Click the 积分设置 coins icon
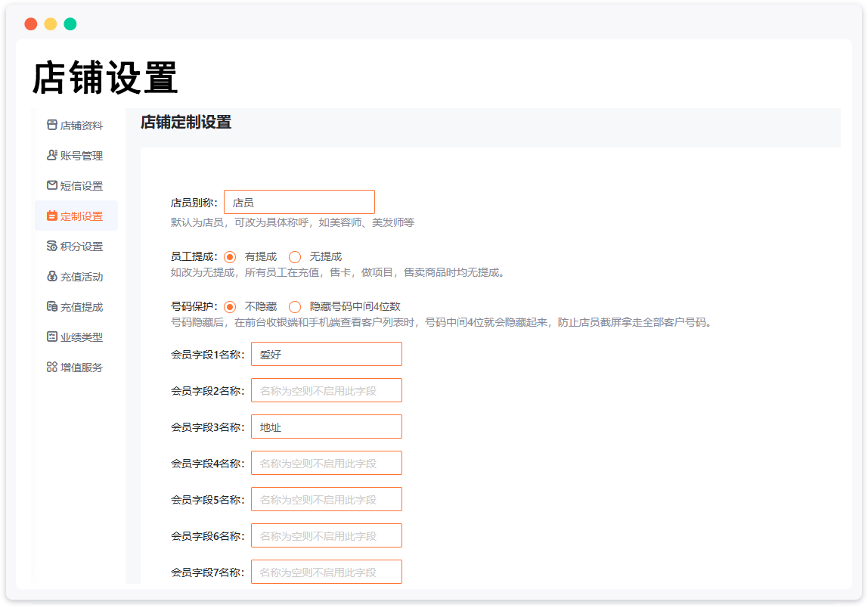The image size is (868, 608). [52, 246]
